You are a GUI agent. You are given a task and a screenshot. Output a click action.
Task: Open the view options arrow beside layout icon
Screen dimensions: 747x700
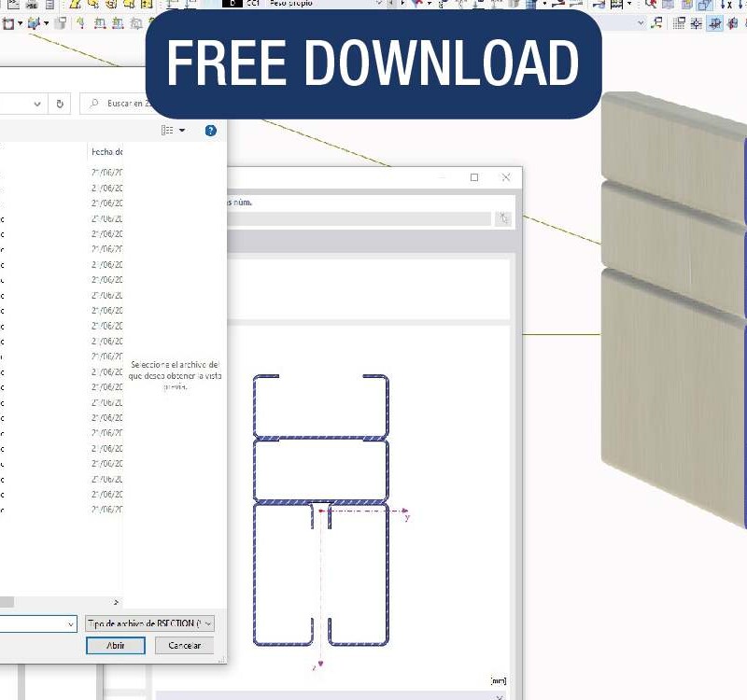click(x=182, y=131)
